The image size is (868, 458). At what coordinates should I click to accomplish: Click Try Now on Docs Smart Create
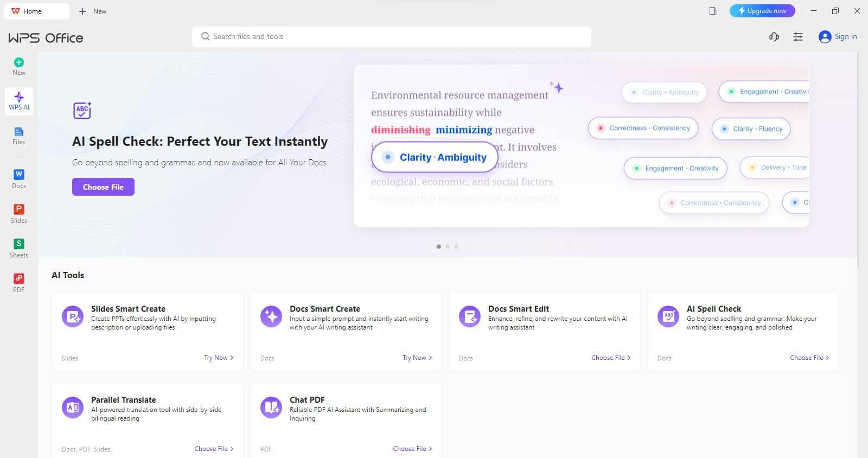417,358
